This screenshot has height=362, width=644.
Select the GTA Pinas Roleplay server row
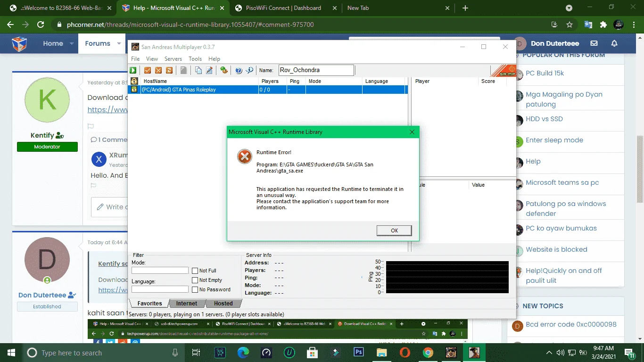click(x=268, y=90)
